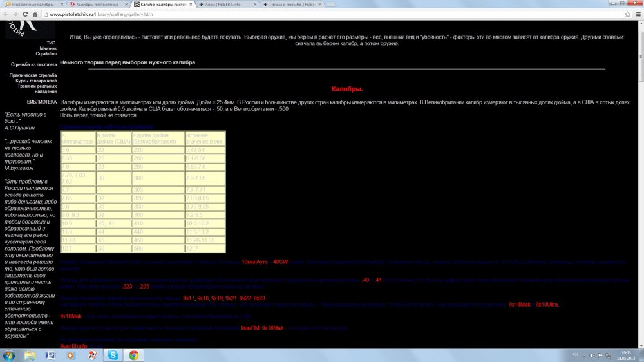Click the RU language indicator in tray
This screenshot has width=644, height=362.
pyautogui.click(x=574, y=355)
